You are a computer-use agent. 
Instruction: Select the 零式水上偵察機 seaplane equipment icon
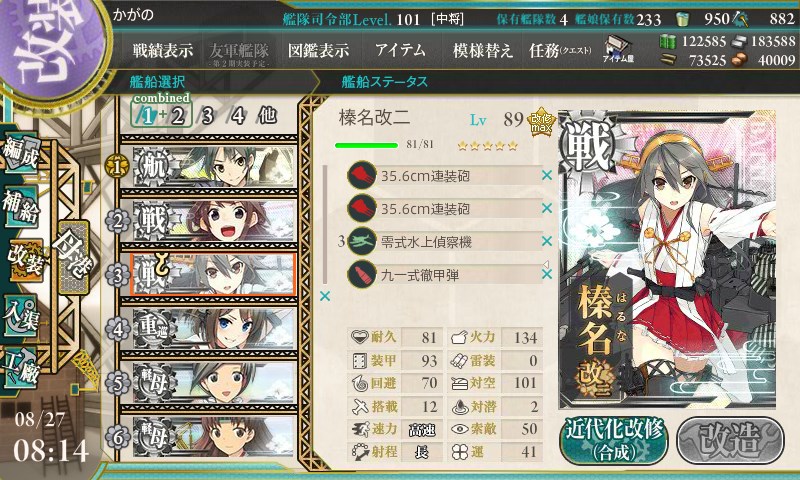[362, 241]
